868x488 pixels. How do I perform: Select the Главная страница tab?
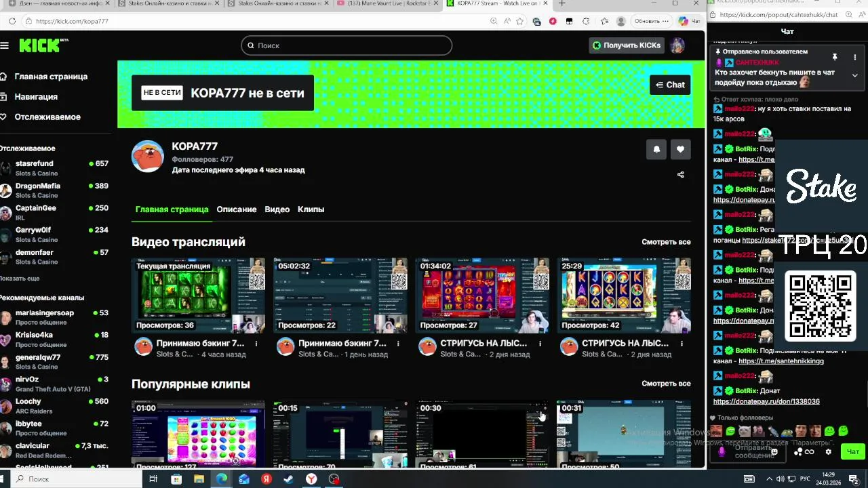tap(172, 209)
